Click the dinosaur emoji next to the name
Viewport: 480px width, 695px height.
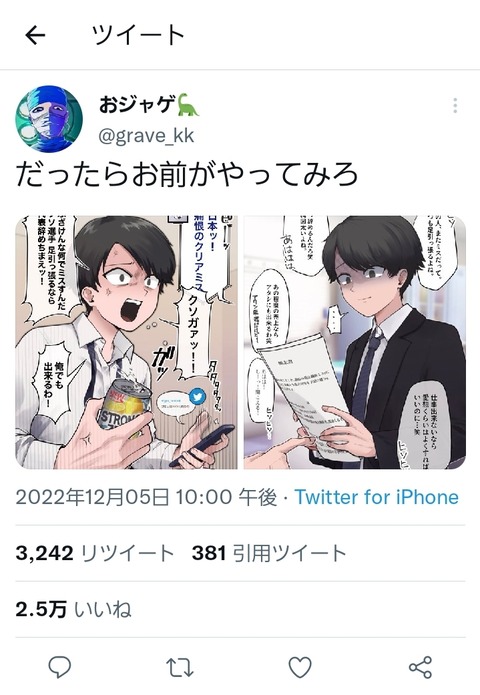[x=188, y=105]
